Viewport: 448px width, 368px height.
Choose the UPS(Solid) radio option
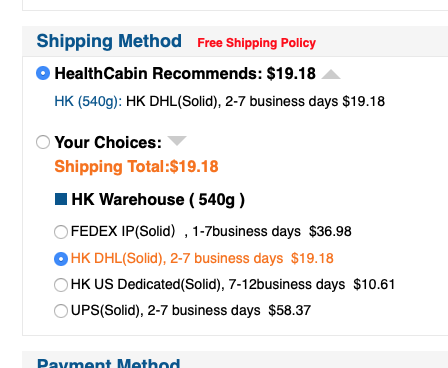click(61, 311)
